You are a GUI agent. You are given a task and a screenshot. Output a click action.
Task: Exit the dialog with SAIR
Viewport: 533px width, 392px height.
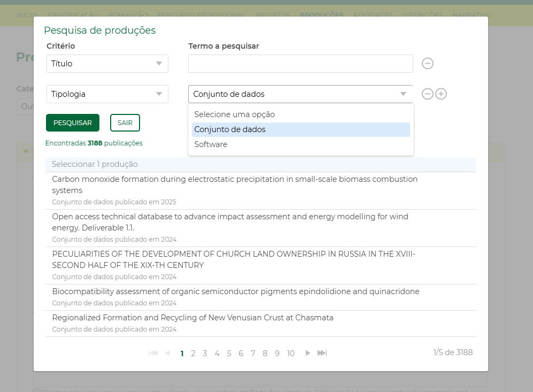[x=125, y=122]
